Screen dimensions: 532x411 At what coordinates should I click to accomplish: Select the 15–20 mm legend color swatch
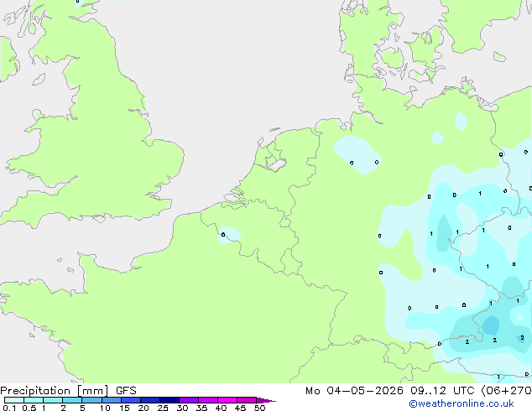tap(131, 400)
